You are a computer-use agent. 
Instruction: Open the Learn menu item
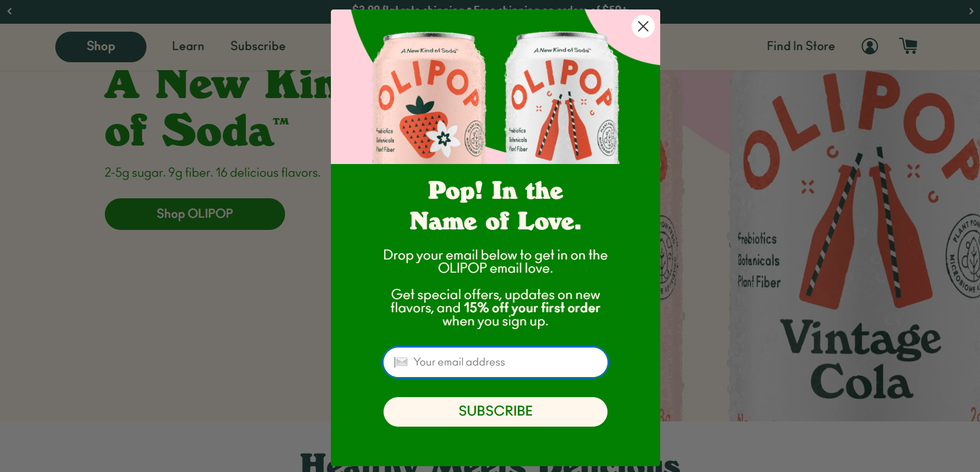[x=188, y=46]
